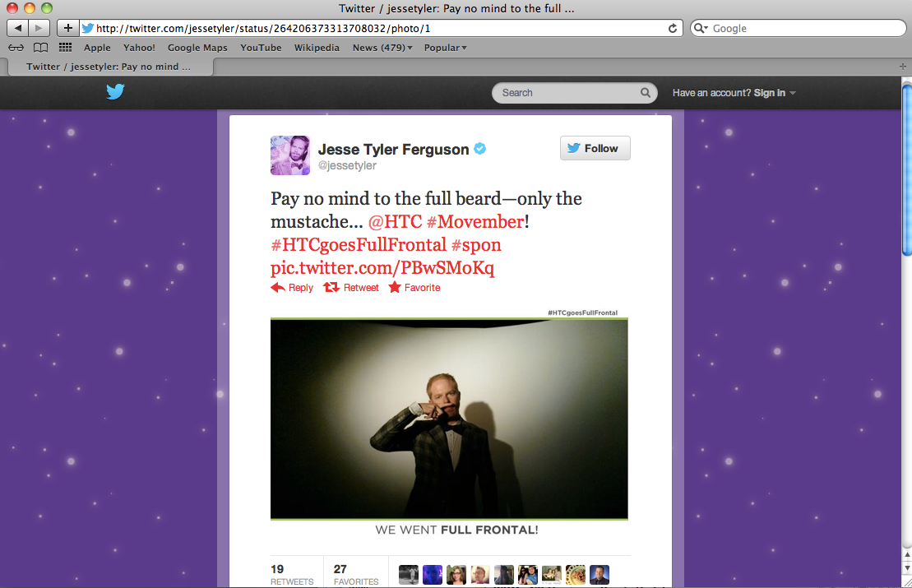Click the Favorite star icon
Screen dimensions: 912x588
(x=395, y=287)
